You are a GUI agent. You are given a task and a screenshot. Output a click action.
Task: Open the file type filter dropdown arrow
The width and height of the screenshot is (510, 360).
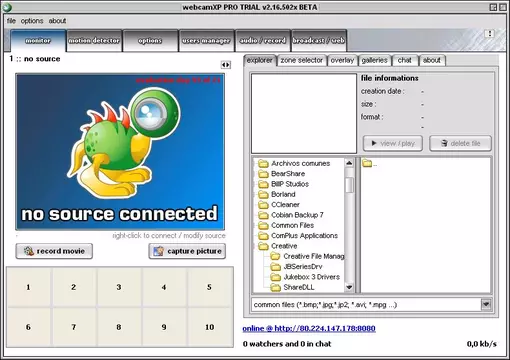[x=486, y=304]
